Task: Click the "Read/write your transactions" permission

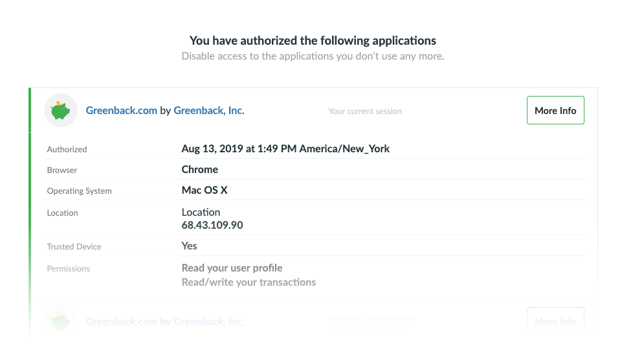Action: tap(249, 283)
